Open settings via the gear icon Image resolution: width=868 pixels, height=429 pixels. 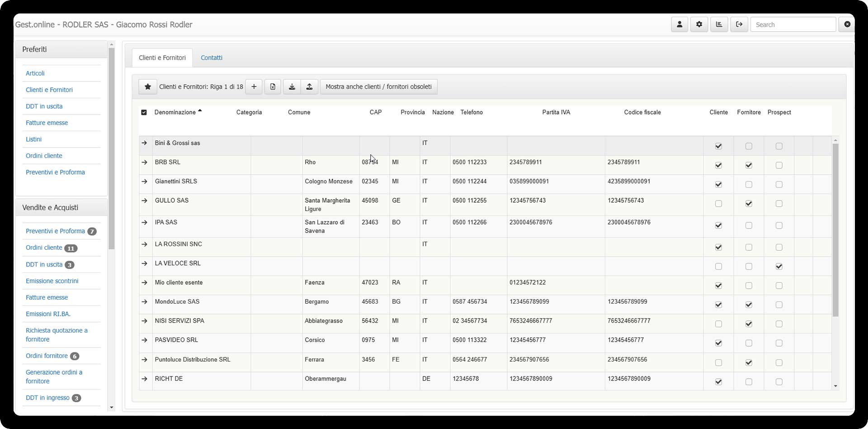tap(699, 24)
